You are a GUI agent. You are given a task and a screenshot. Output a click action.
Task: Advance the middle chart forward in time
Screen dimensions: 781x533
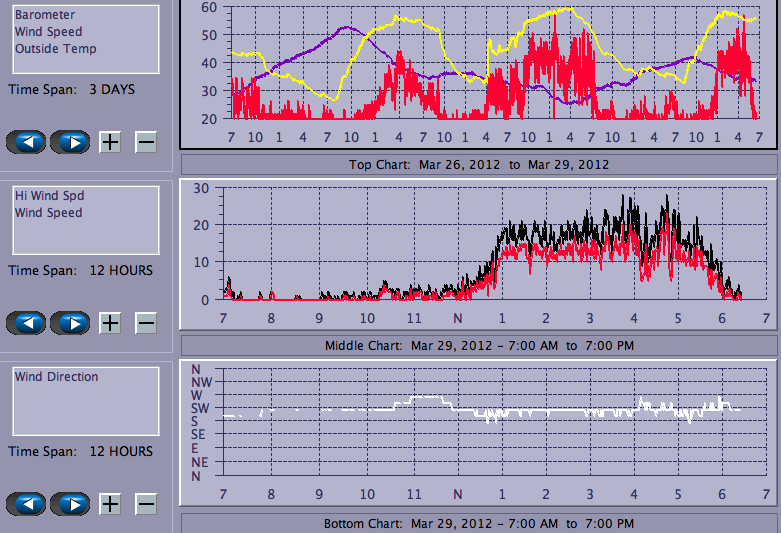(70, 323)
